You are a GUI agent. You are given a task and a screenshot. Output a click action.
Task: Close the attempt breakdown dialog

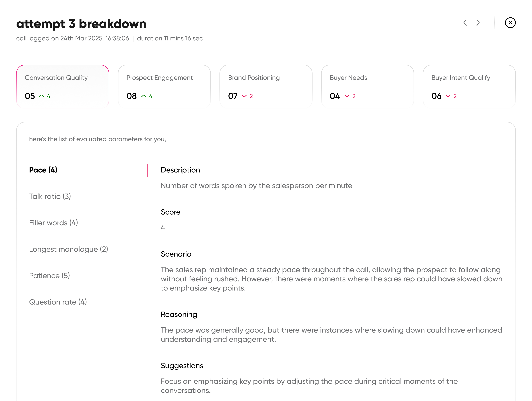(x=510, y=23)
